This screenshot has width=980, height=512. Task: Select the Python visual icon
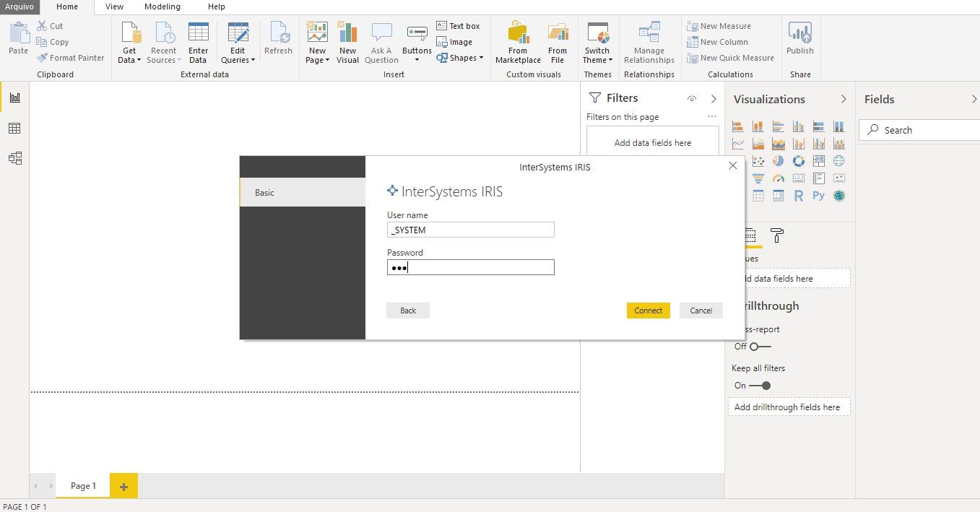click(818, 196)
